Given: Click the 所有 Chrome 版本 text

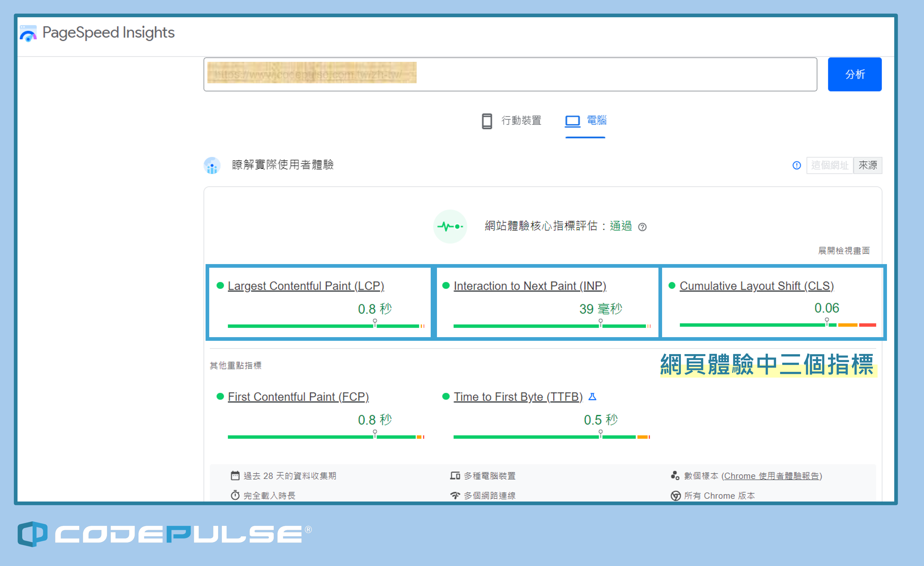Looking at the screenshot, I should pos(719,496).
